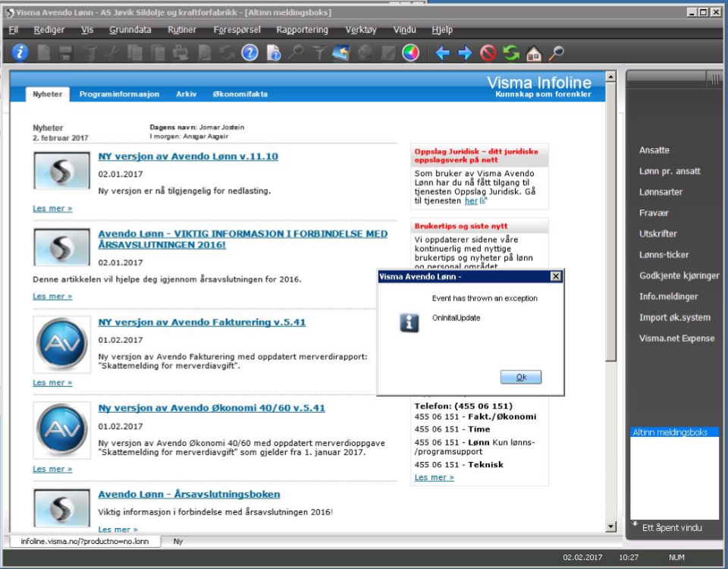The height and width of the screenshot is (569, 728).
Task: Open Info.meldinger in the sidebar
Action: 669,297
